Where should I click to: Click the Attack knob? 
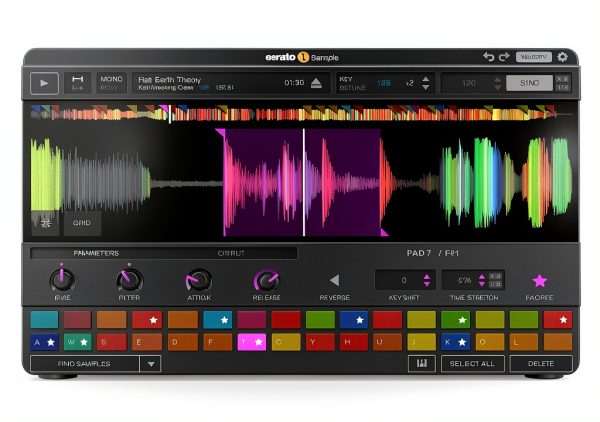point(199,280)
